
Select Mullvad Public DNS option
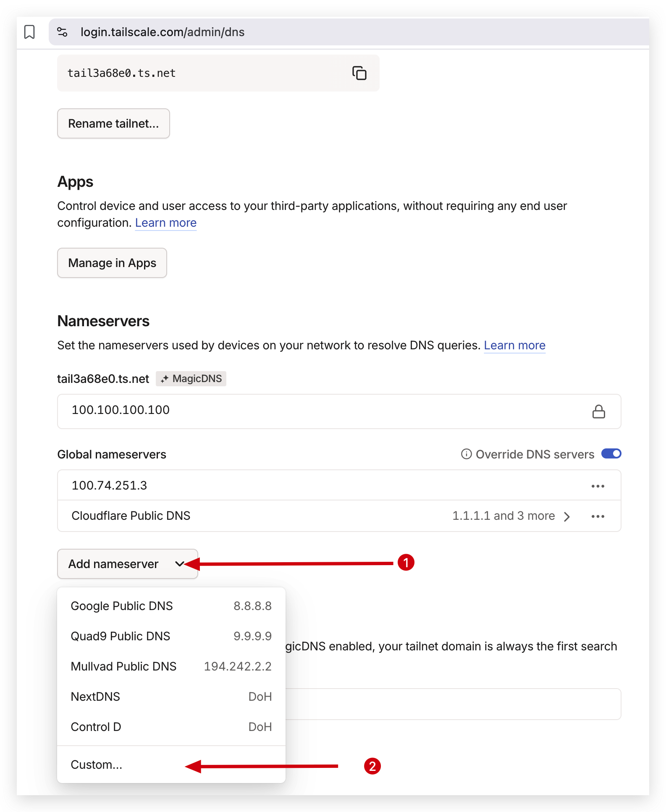[171, 666]
